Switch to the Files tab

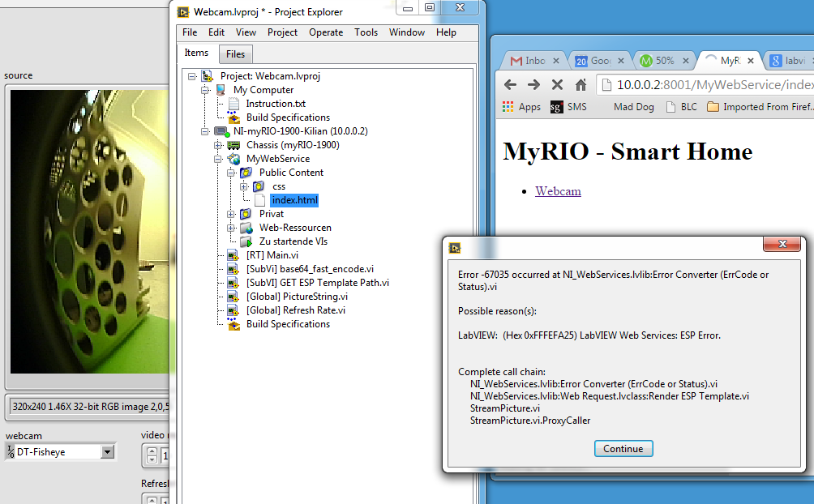(x=235, y=54)
